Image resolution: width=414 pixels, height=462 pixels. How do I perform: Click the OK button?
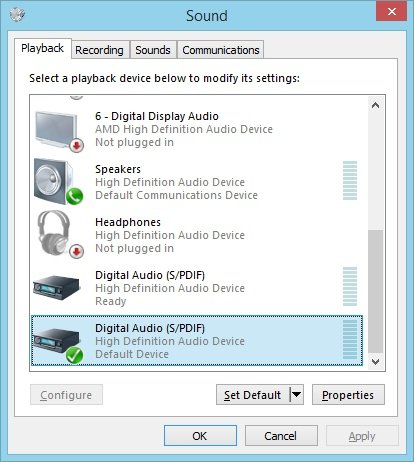coord(200,436)
